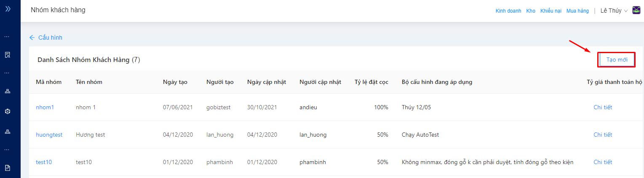Click the box/package icon in sidebar
Screen dimensions: 644x178
(x=8, y=111)
